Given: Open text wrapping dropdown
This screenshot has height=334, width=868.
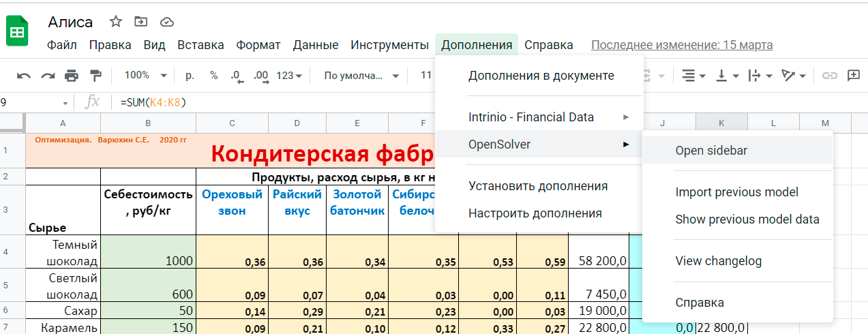Looking at the screenshot, I should [x=760, y=75].
